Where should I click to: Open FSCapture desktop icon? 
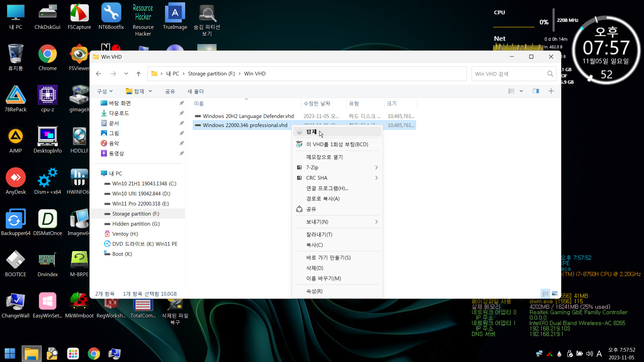(79, 17)
